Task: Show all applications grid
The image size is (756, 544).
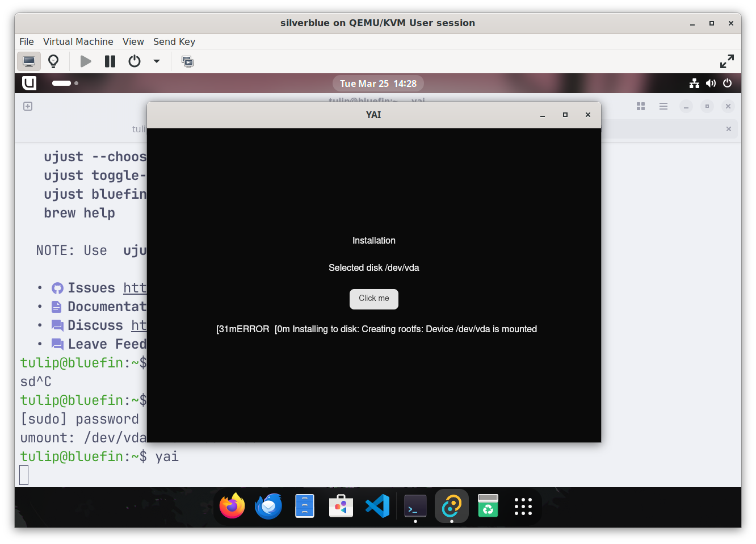Action: (x=523, y=506)
